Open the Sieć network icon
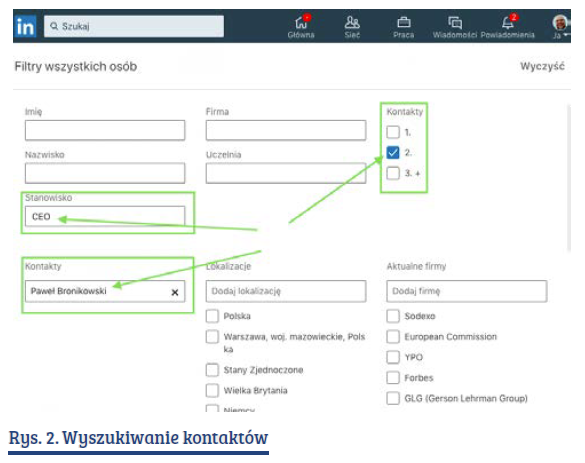585x463 pixels. [352, 23]
